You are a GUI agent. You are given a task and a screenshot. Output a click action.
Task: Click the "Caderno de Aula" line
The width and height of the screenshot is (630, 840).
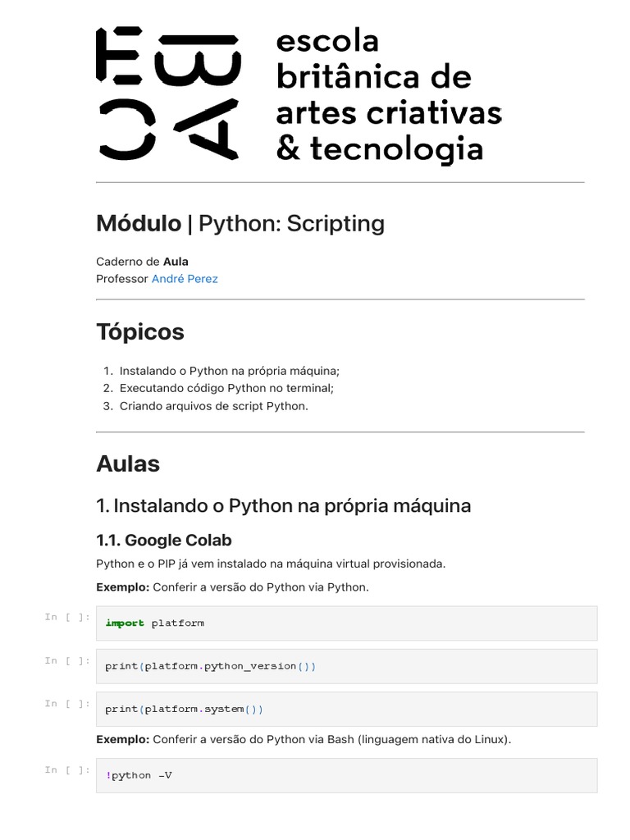tap(142, 262)
